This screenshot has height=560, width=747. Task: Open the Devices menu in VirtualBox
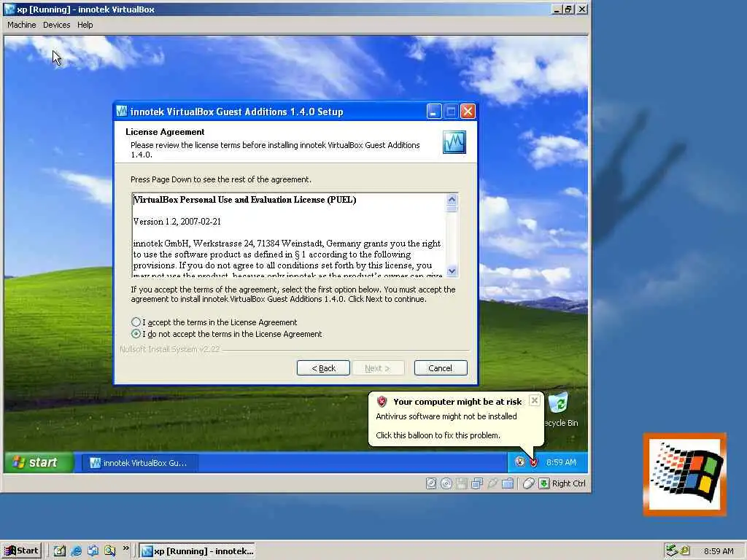click(56, 25)
